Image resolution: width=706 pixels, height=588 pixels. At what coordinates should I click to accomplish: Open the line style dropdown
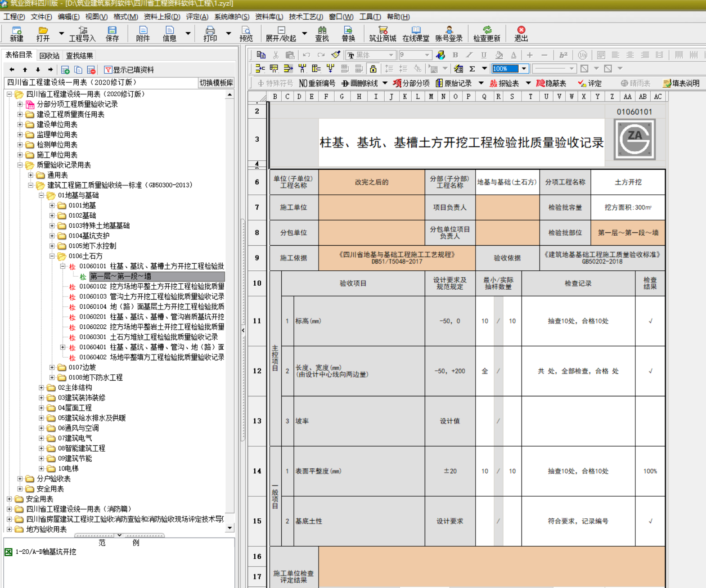click(571, 69)
